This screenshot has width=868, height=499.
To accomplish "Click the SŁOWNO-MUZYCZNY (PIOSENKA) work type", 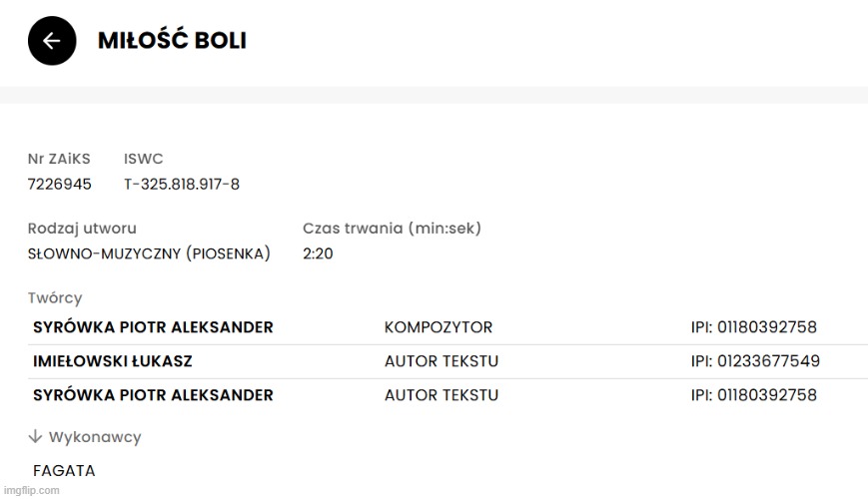I will click(149, 254).
